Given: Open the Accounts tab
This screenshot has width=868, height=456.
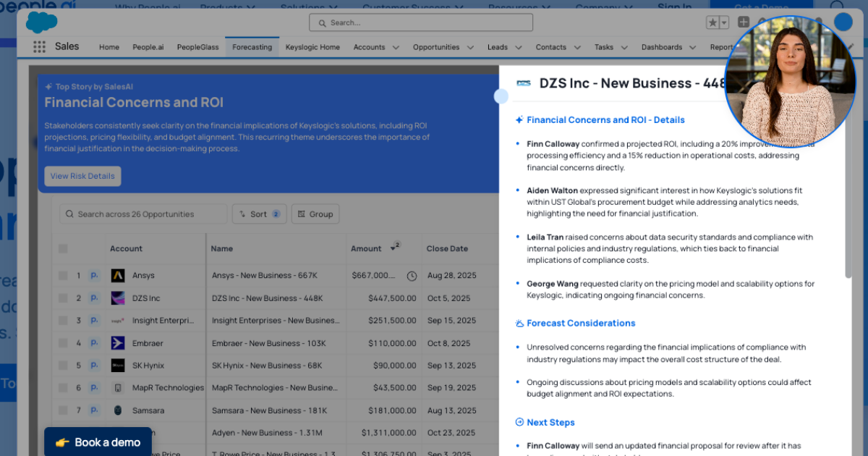Looking at the screenshot, I should (369, 47).
